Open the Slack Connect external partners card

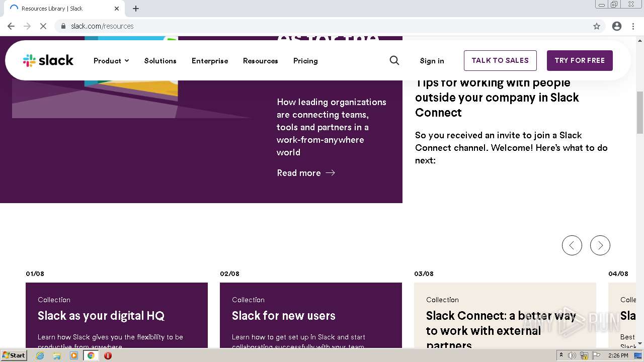(505, 315)
